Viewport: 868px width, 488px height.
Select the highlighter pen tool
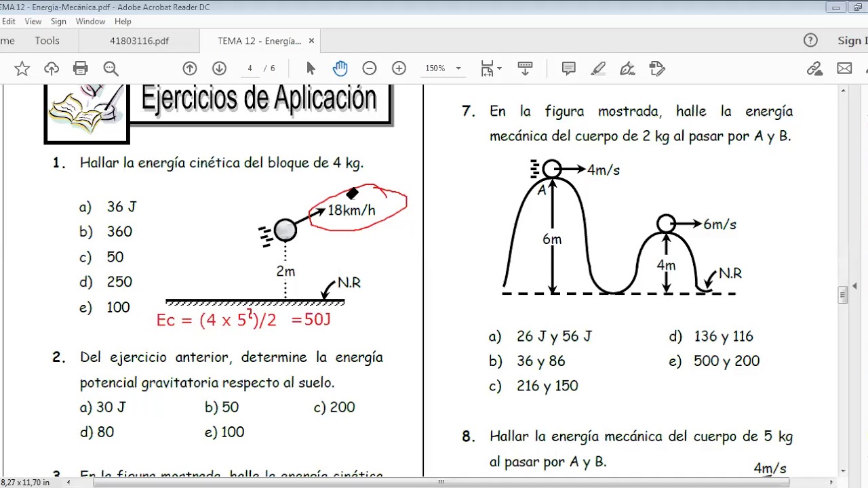598,68
